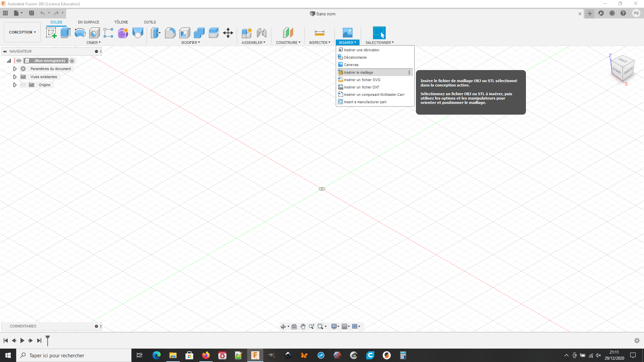644x362 pixels.
Task: Click the Joint assemble icon
Action: tap(261, 33)
